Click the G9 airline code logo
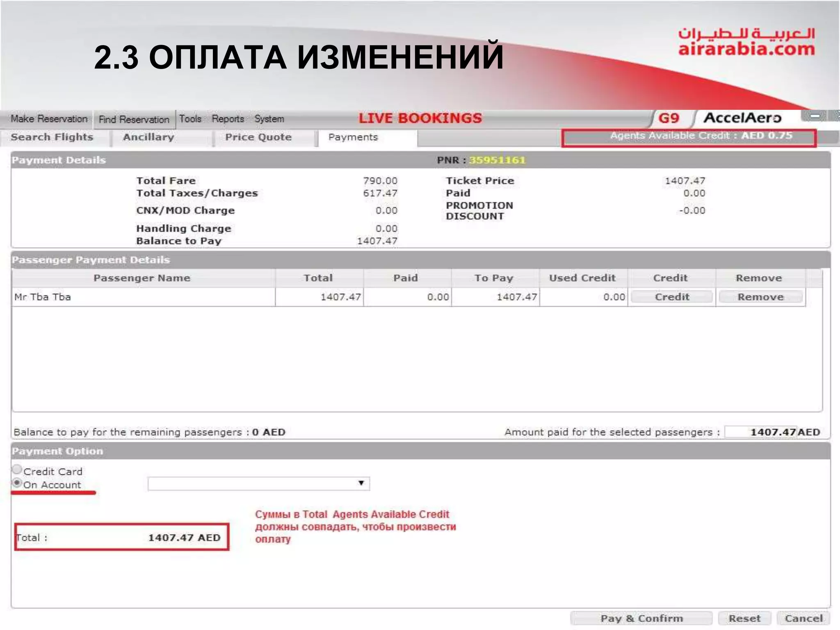 [669, 118]
